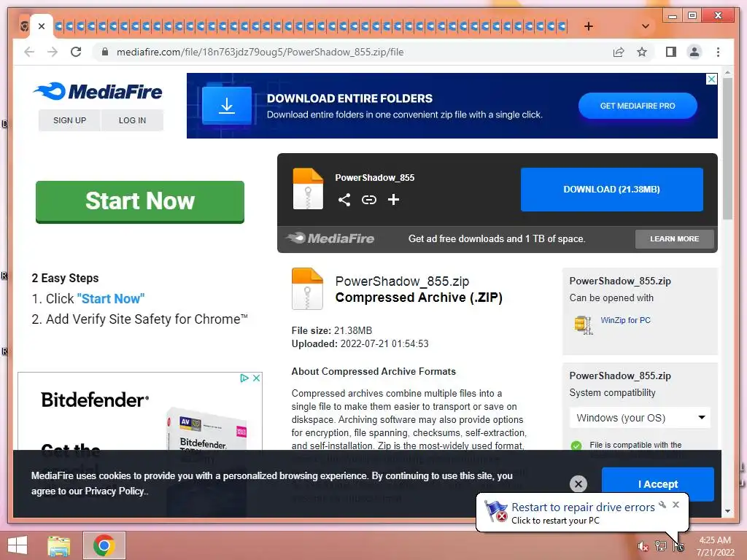
Task: Open the WinZip for PC link
Action: point(625,321)
